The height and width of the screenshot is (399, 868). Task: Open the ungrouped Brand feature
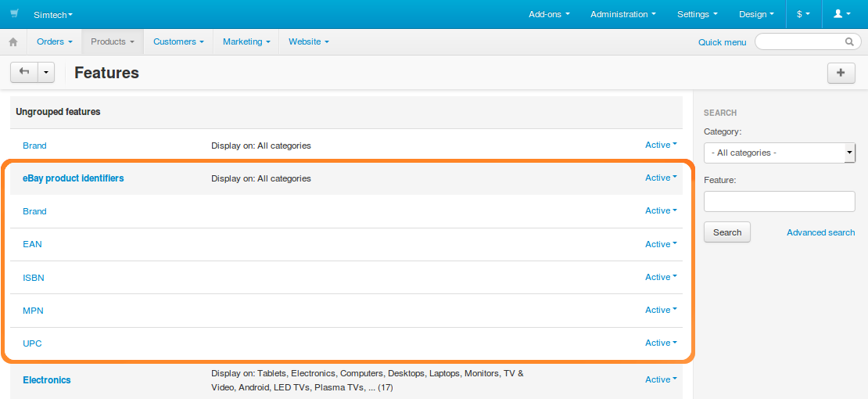(34, 146)
